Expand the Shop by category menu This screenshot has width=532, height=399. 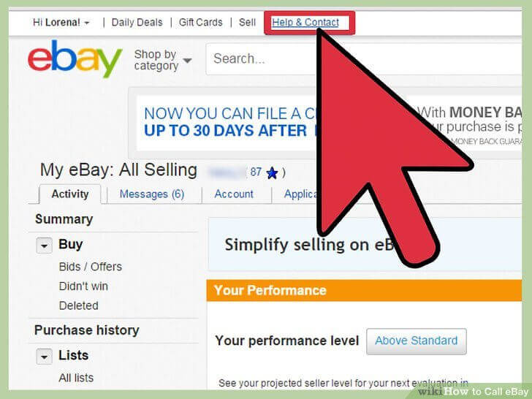163,60
